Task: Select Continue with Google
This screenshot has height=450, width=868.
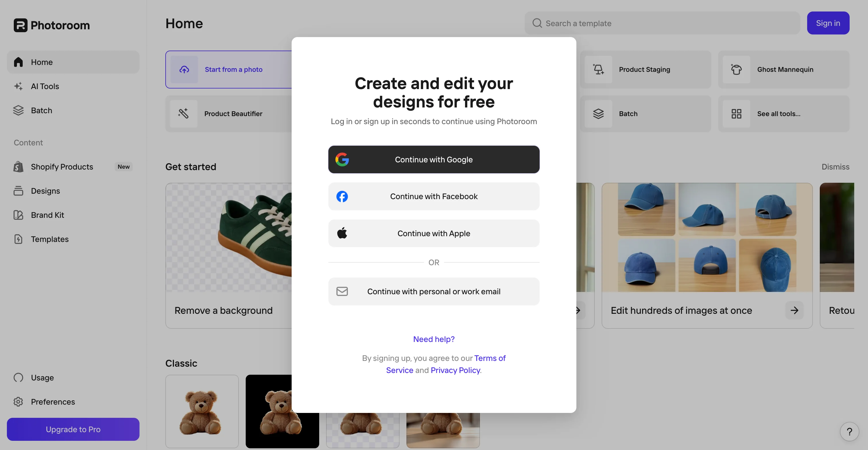Action: click(434, 159)
